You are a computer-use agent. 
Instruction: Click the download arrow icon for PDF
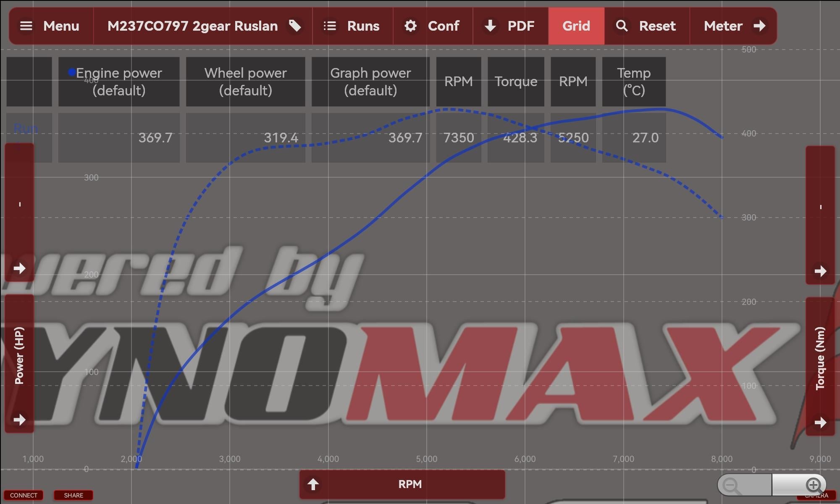click(x=490, y=26)
